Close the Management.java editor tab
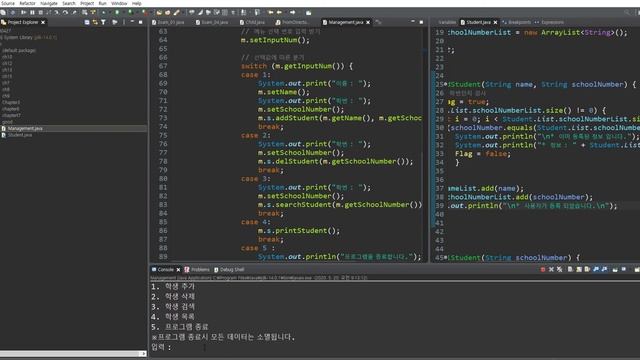Image resolution: width=640 pixels, height=360 pixels. click(368, 22)
